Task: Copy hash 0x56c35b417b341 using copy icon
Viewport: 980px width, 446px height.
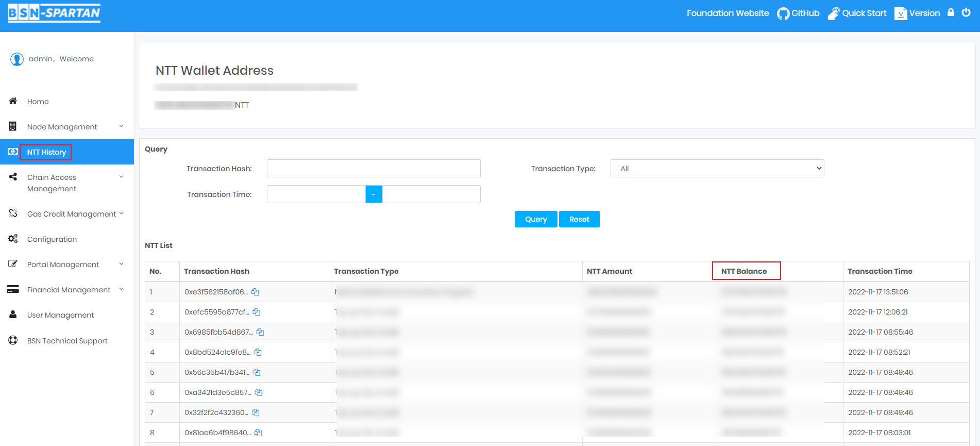Action: [x=257, y=372]
